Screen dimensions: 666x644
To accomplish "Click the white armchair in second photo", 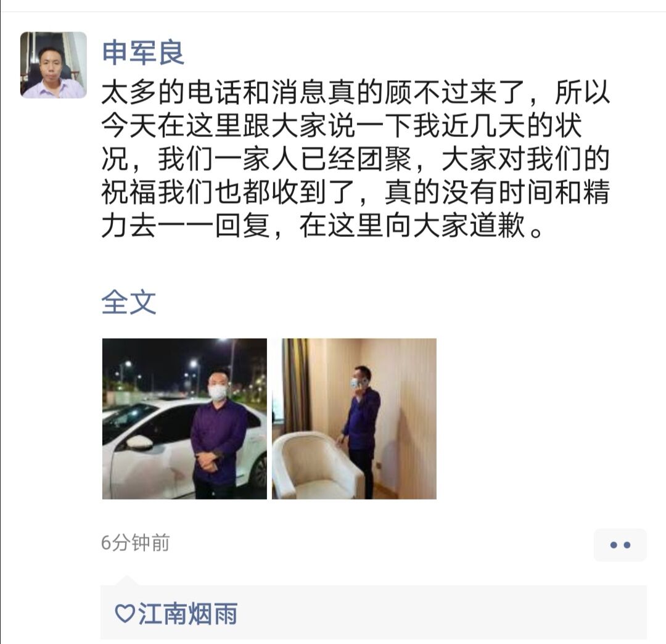I will pyautogui.click(x=317, y=466).
